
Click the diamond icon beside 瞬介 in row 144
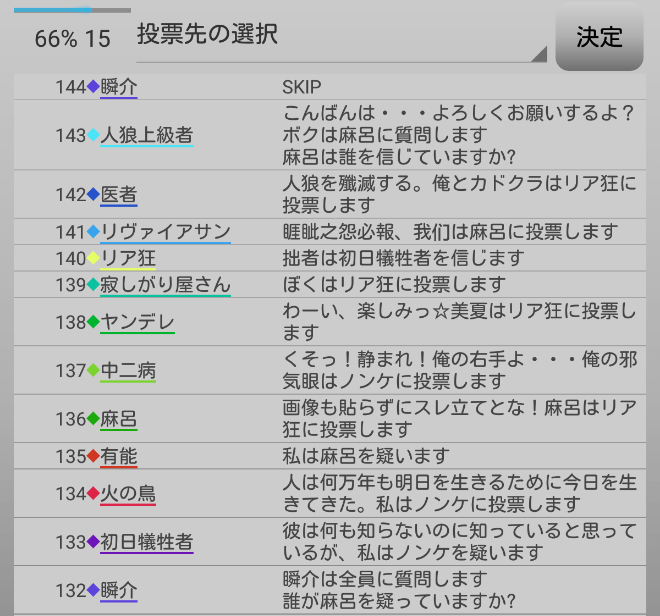[93, 87]
